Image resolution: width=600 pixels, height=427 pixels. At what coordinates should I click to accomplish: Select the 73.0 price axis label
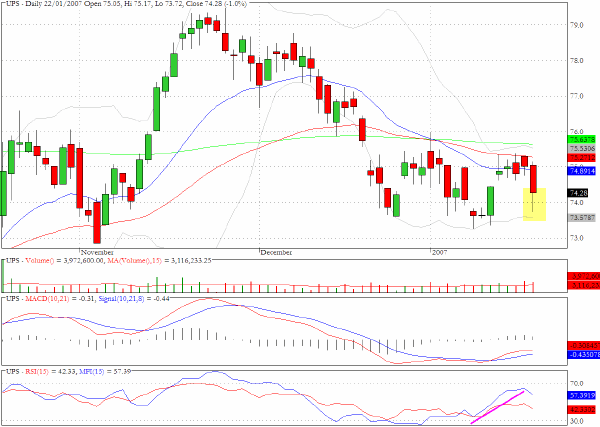pyautogui.click(x=577, y=238)
